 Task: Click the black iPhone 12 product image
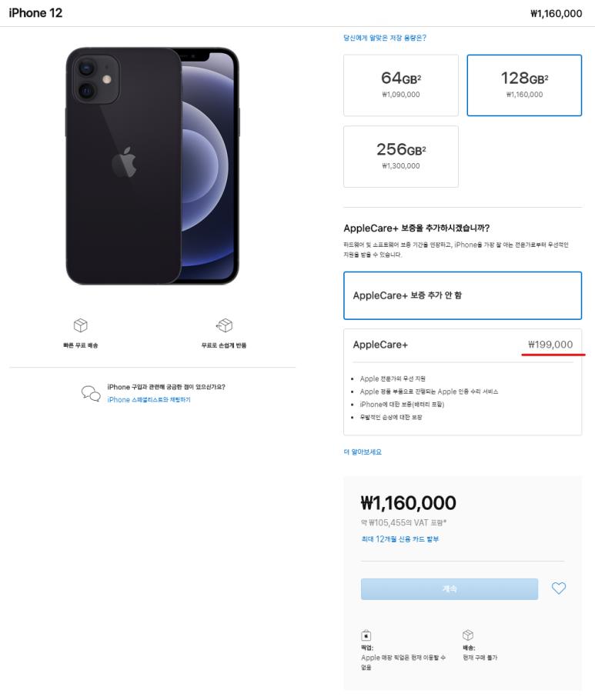point(152,165)
